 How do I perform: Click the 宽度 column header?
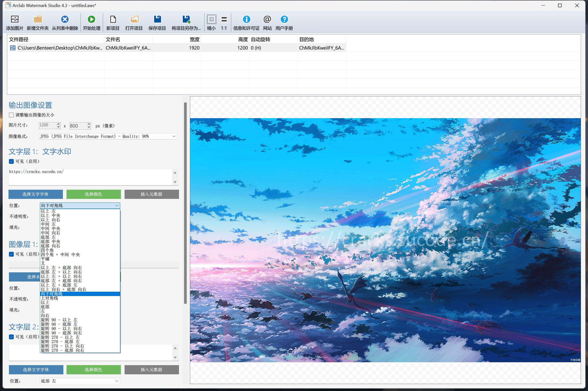tap(177, 39)
